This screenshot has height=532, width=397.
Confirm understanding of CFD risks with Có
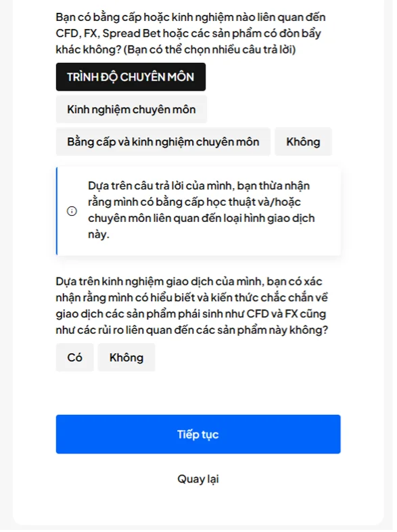74,357
